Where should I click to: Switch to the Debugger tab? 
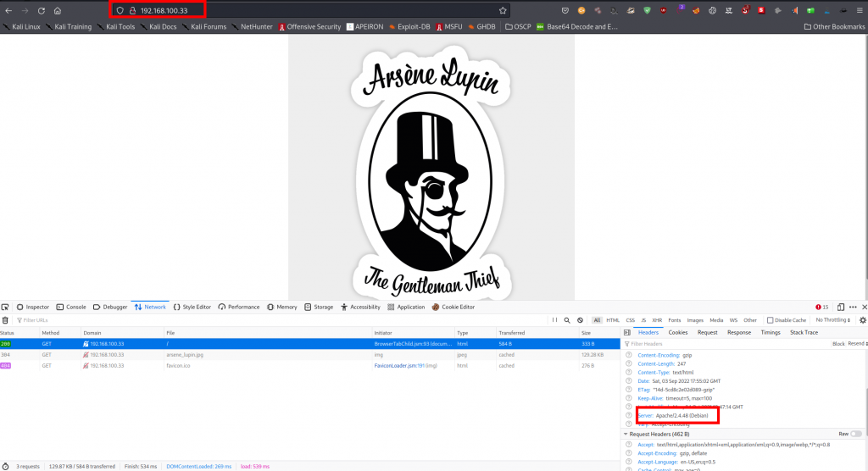(x=110, y=307)
